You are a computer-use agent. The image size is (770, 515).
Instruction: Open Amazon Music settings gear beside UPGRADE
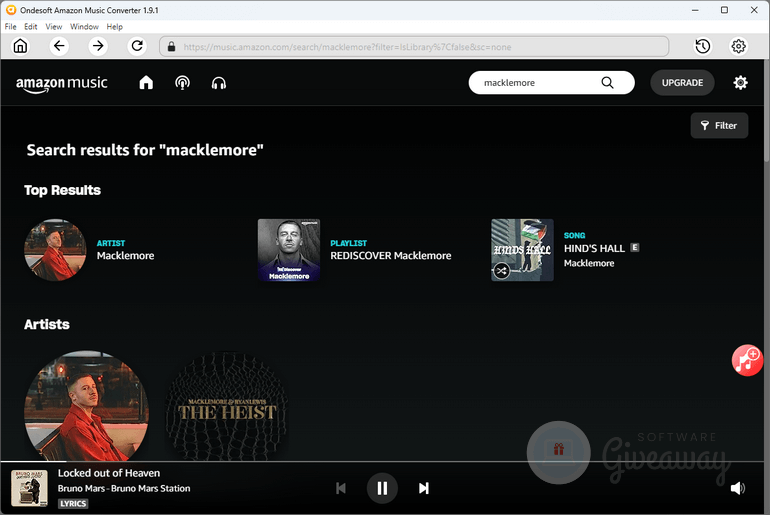click(741, 82)
